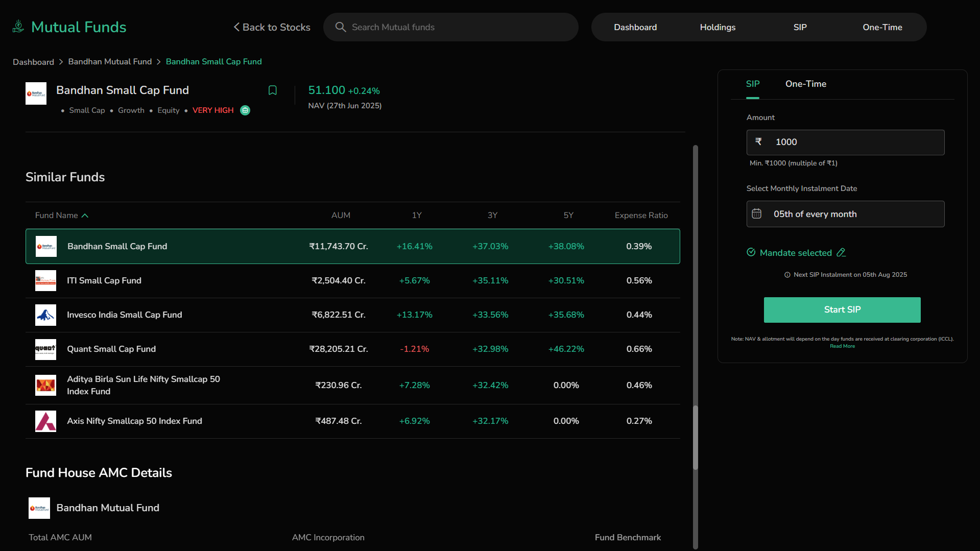Open One-Time in the top navigation

tap(882, 27)
